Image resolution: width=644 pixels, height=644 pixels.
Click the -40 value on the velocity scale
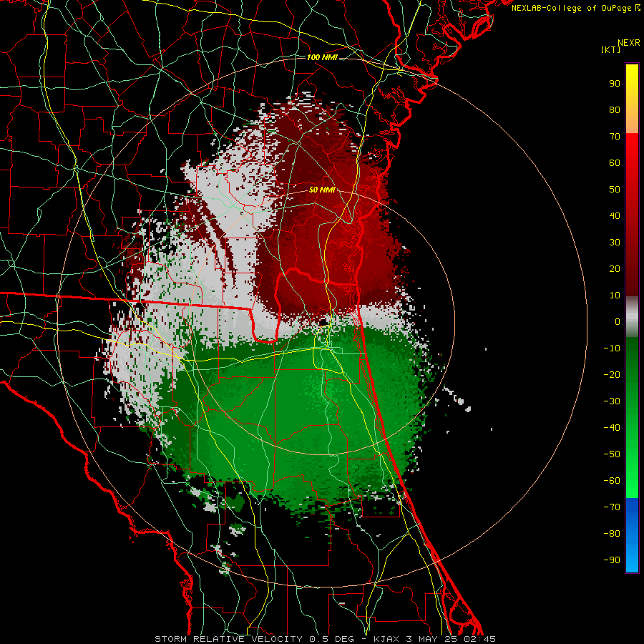click(x=612, y=428)
